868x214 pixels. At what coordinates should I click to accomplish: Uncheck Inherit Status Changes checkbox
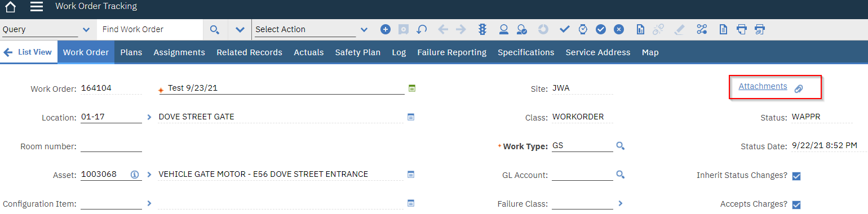click(x=796, y=176)
